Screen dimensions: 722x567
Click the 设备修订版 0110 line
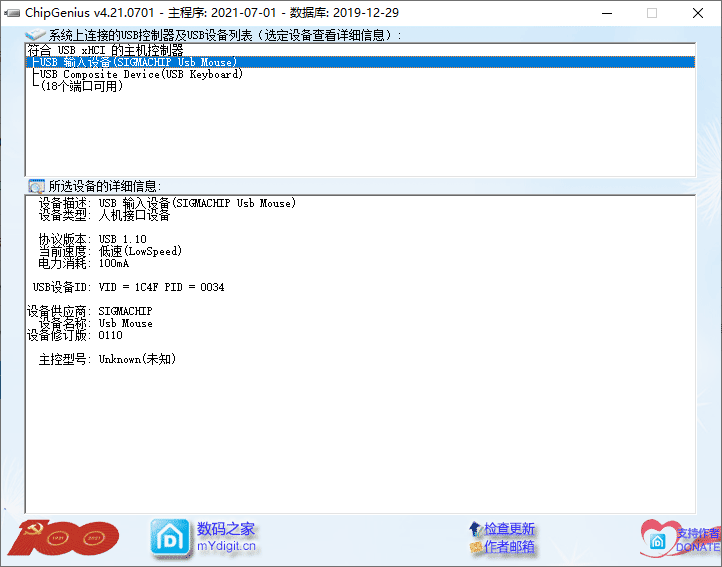pyautogui.click(x=75, y=335)
